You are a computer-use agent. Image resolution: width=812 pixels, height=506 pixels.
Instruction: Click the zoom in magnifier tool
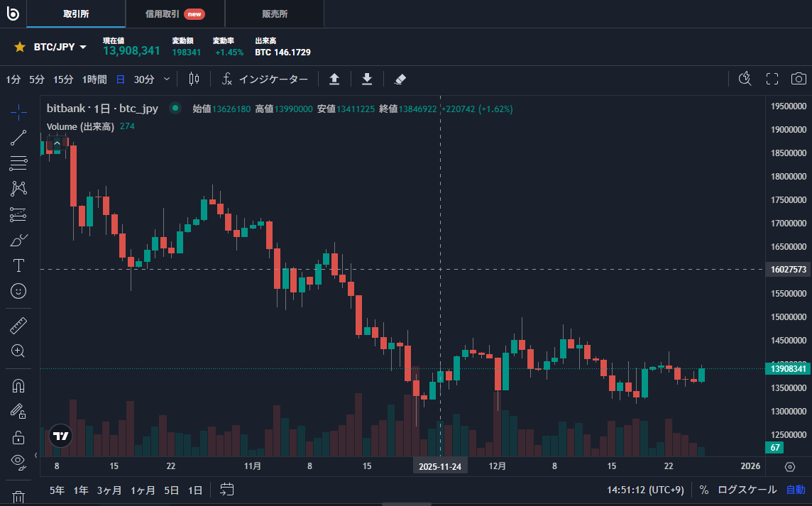pyautogui.click(x=19, y=351)
